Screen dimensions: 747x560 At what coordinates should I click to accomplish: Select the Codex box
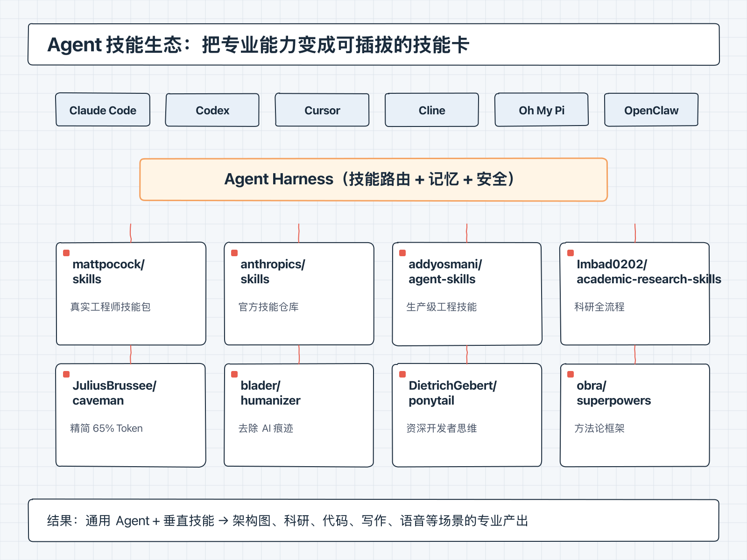(x=212, y=110)
